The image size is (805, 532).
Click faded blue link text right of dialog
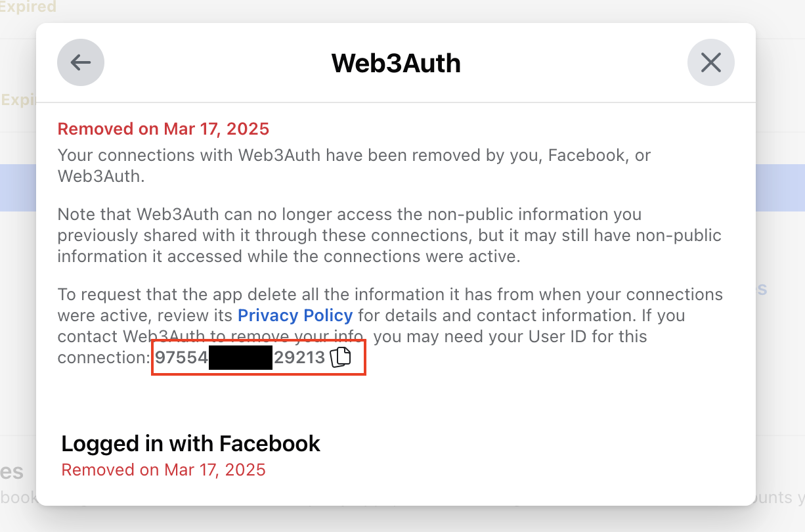pyautogui.click(x=762, y=289)
